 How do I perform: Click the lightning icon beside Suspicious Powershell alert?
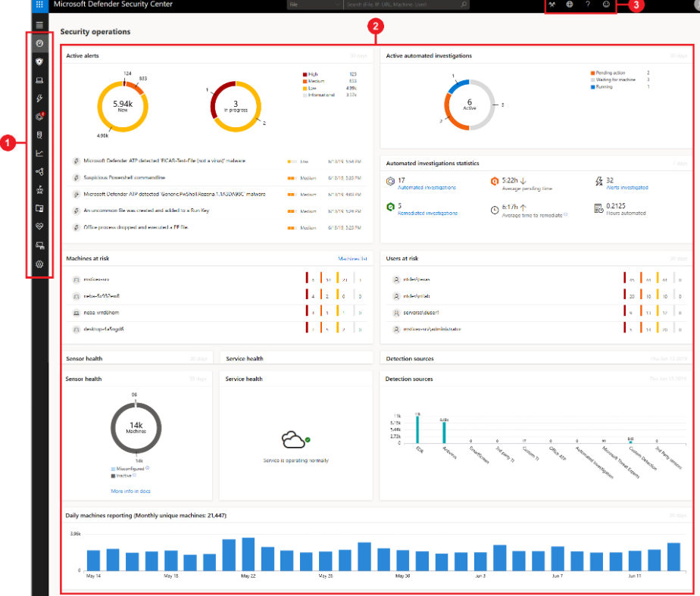76,178
